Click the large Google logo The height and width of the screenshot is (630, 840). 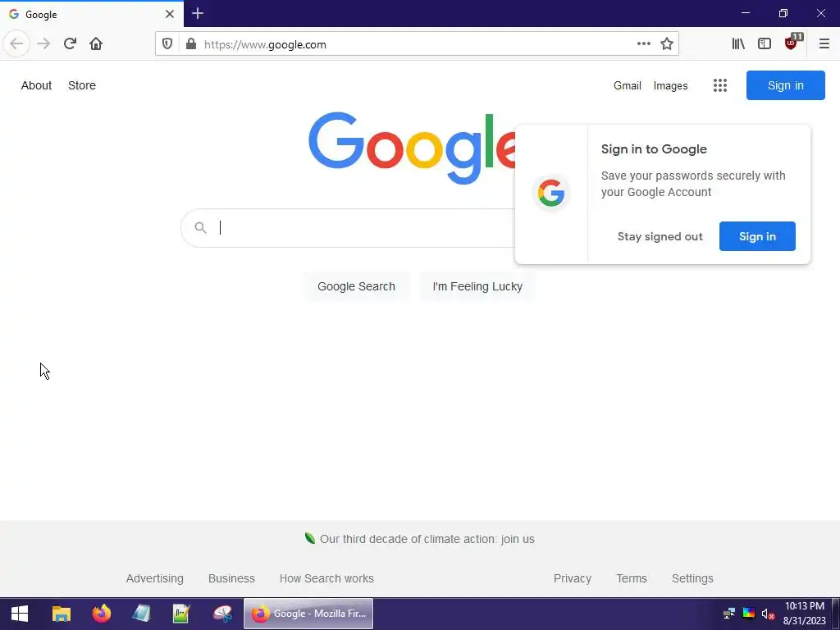click(x=412, y=148)
